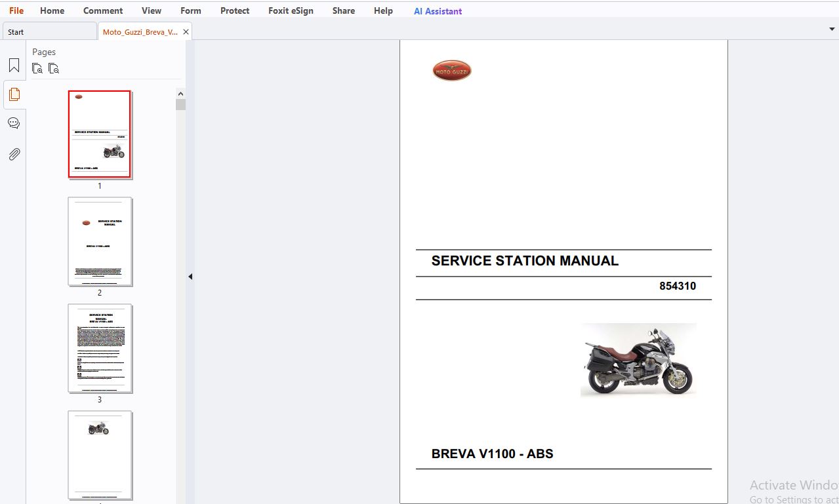Switch to the Home ribbon tab
This screenshot has width=839, height=504.
coord(52,10)
